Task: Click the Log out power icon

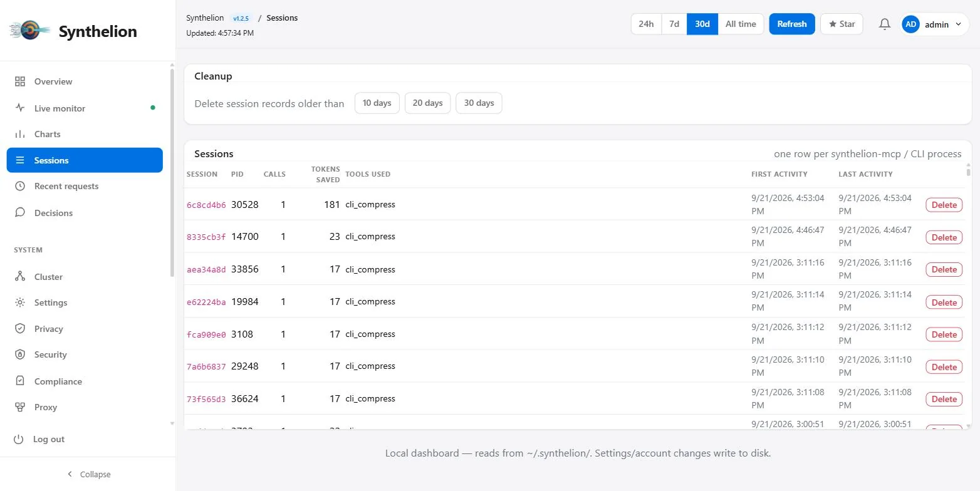Action: pos(19,439)
